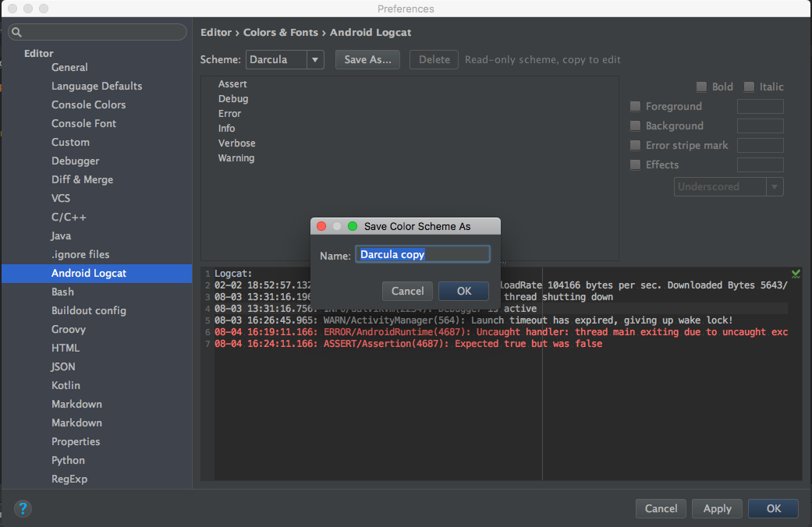Viewport: 812px width, 527px height.
Task: Toggle the Foreground checkbox
Action: [x=635, y=107]
